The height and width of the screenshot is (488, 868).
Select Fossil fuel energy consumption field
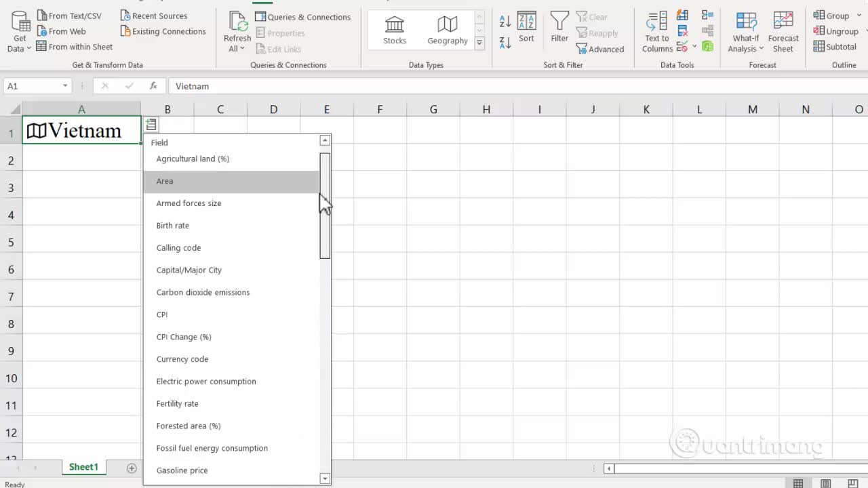(231, 448)
